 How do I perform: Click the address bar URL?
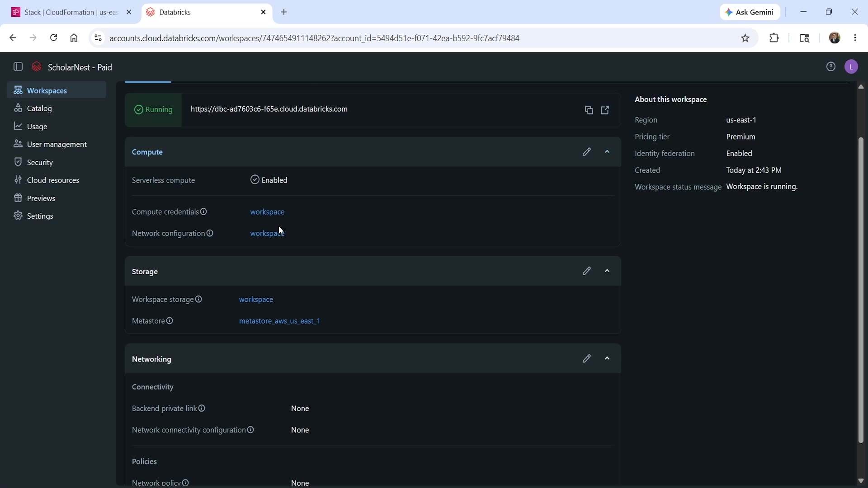click(315, 38)
